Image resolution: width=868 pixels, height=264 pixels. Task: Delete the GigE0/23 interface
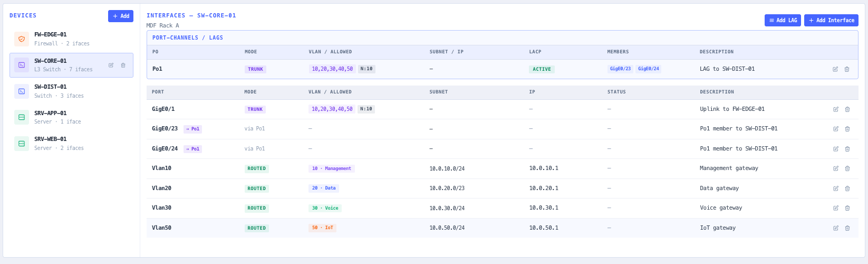(x=847, y=129)
